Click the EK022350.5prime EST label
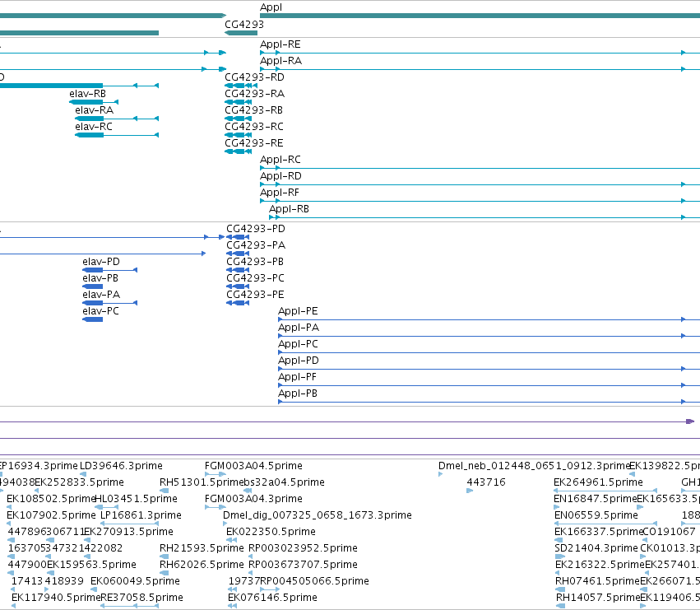The width and height of the screenshot is (700, 610). pyautogui.click(x=271, y=533)
